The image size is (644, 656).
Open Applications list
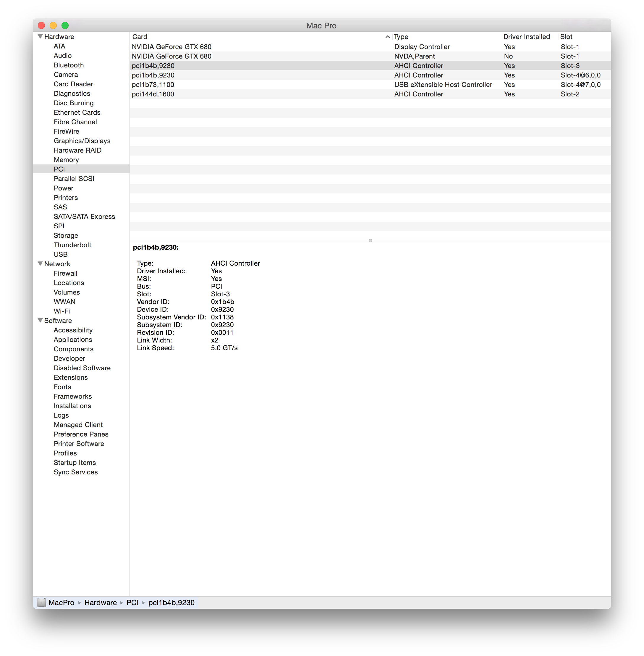click(x=73, y=340)
